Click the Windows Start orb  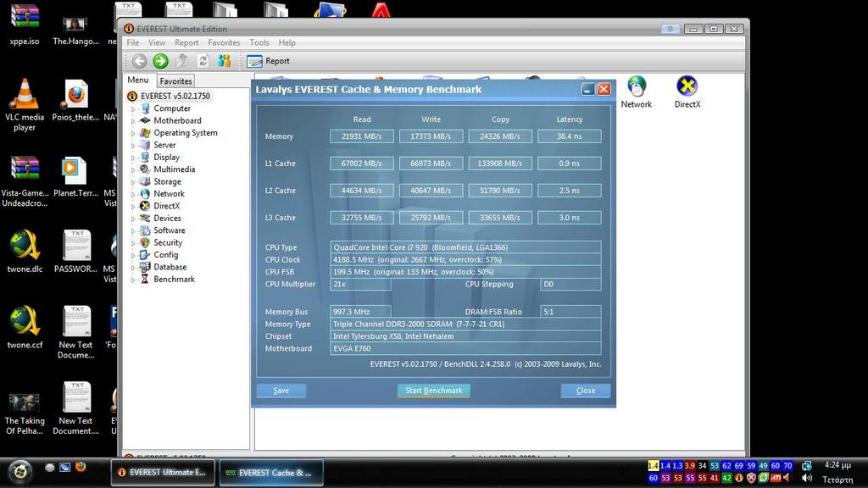[x=20, y=471]
